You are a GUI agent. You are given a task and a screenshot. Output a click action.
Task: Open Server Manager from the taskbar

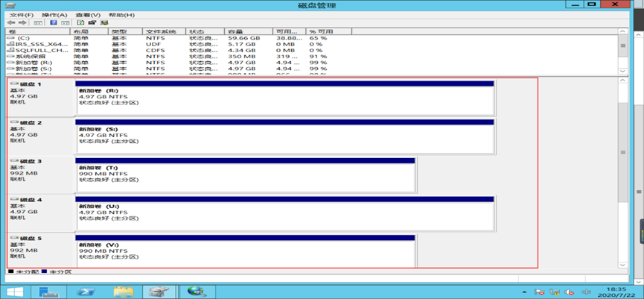(x=48, y=292)
